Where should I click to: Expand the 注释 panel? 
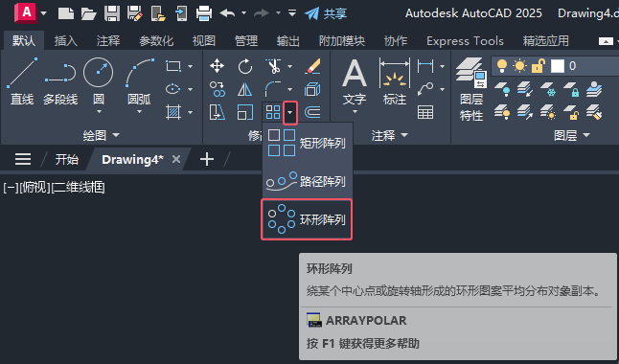(389, 135)
